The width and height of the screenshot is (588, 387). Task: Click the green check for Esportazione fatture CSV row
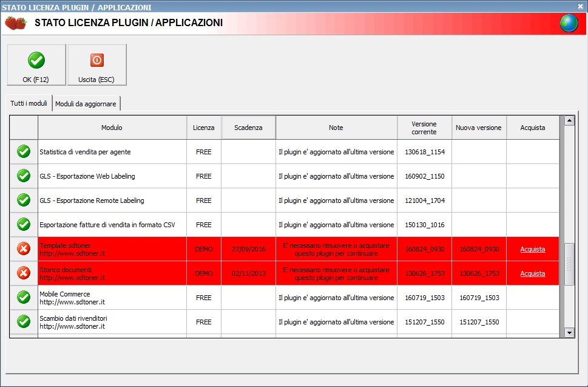(x=24, y=224)
